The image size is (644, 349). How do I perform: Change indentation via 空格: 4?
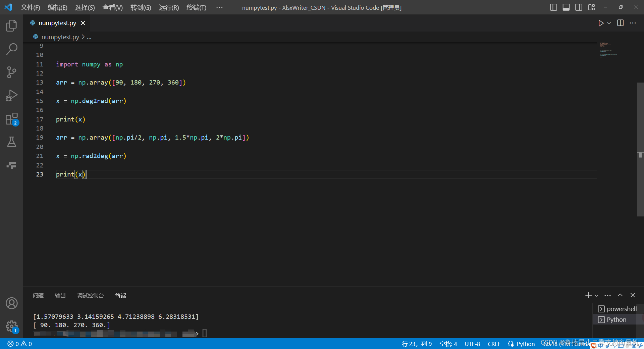[448, 344]
